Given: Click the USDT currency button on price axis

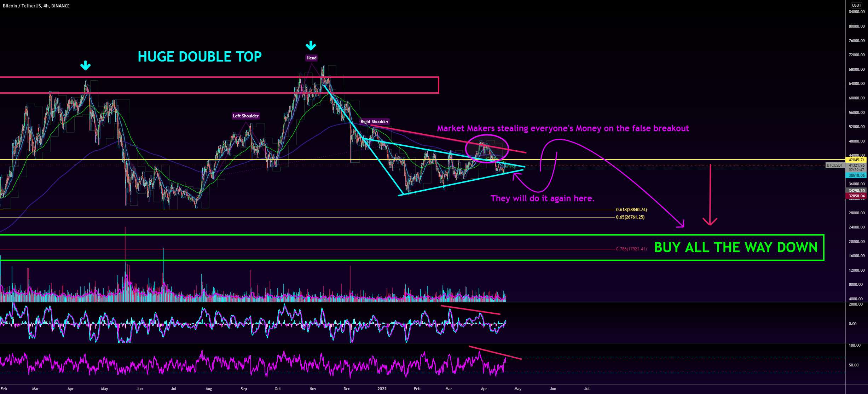Looking at the screenshot, I should click(x=856, y=5).
